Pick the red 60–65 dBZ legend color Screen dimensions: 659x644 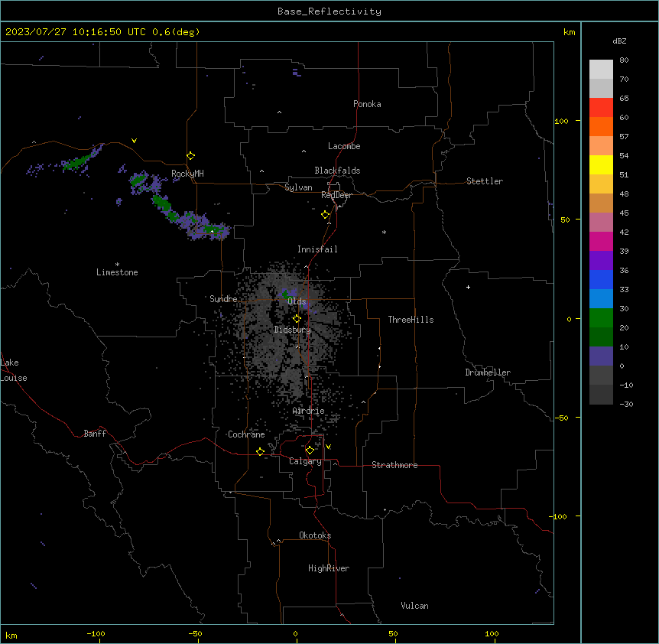tap(601, 107)
